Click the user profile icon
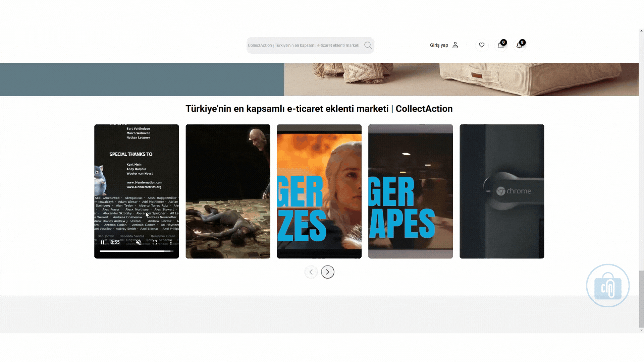This screenshot has height=362, width=644. coord(455,45)
